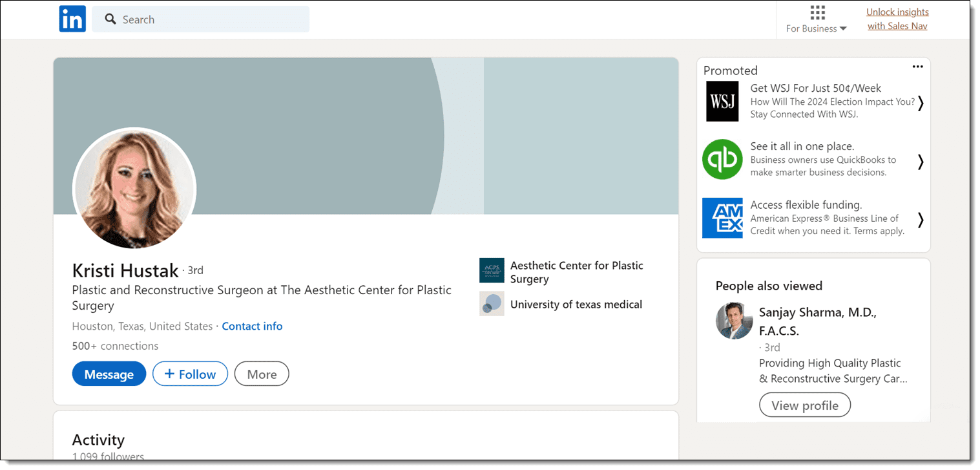Click the WSJ ad logo

click(x=722, y=101)
